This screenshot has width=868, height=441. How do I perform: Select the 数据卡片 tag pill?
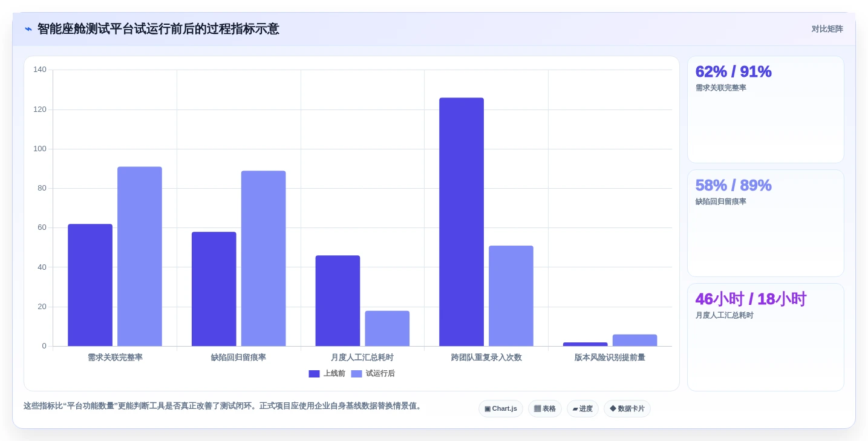pyautogui.click(x=627, y=409)
